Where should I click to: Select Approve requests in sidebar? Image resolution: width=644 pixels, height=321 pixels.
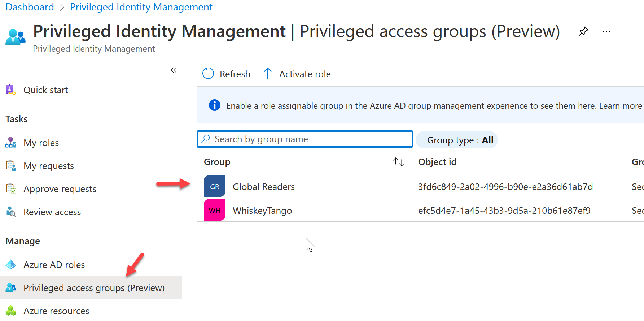pyautogui.click(x=60, y=189)
